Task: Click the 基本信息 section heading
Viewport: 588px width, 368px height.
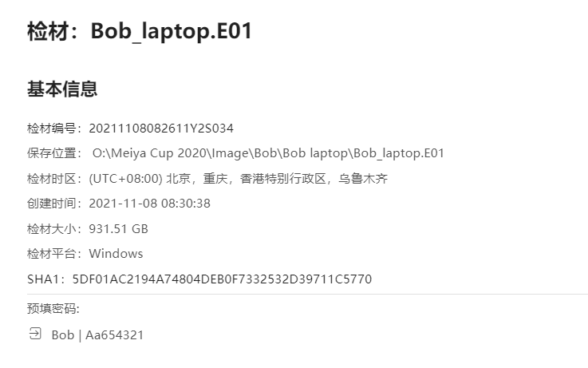Action: (x=62, y=89)
